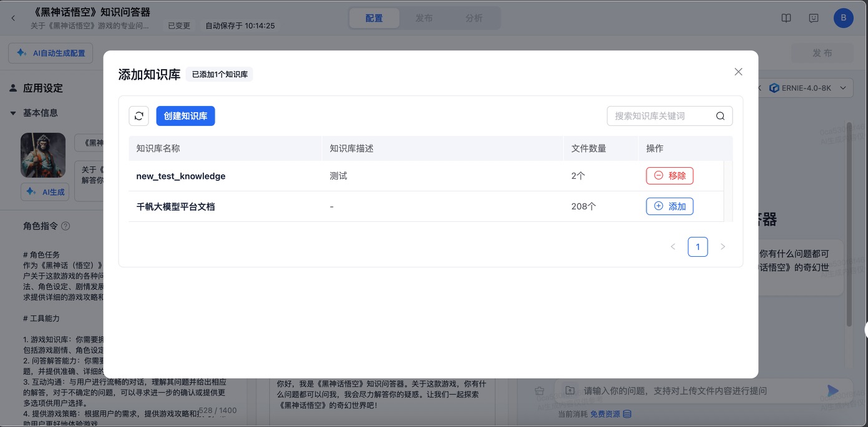Click the next-page chevron in pagination
The height and width of the screenshot is (427, 868).
(x=723, y=246)
